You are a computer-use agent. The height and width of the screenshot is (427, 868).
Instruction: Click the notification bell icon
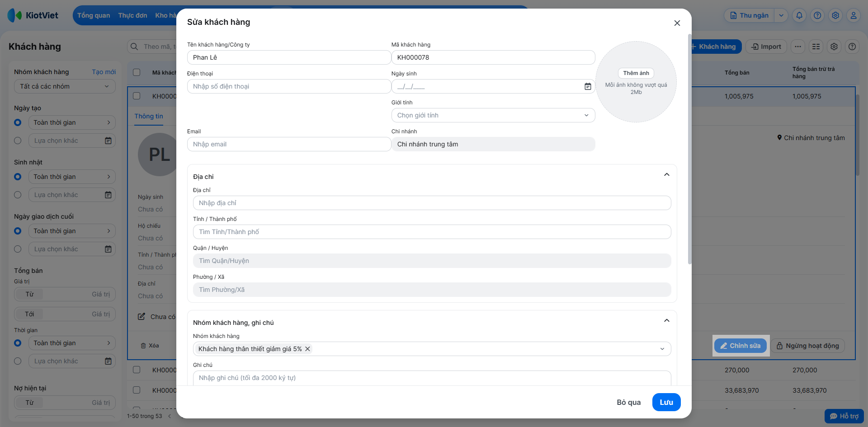(799, 15)
